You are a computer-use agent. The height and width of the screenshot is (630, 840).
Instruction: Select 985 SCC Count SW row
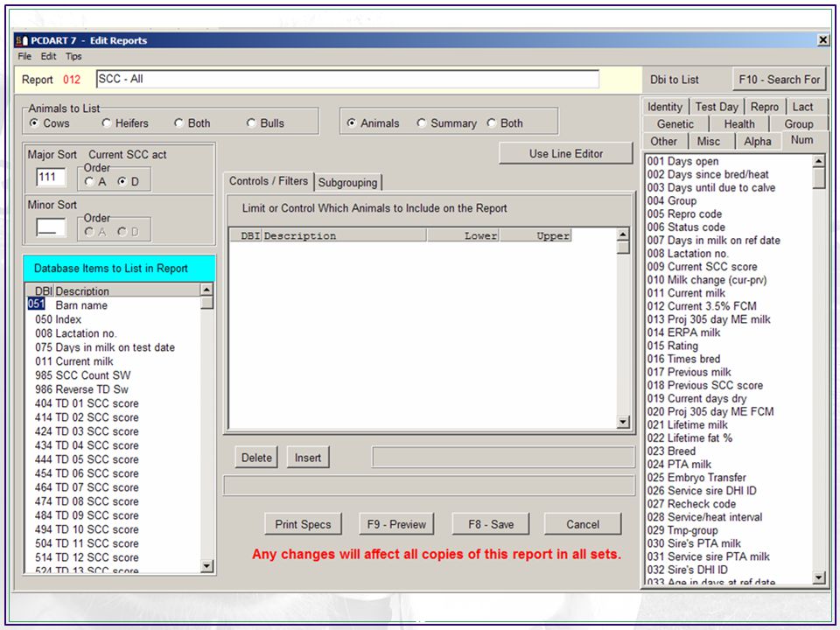(113, 375)
